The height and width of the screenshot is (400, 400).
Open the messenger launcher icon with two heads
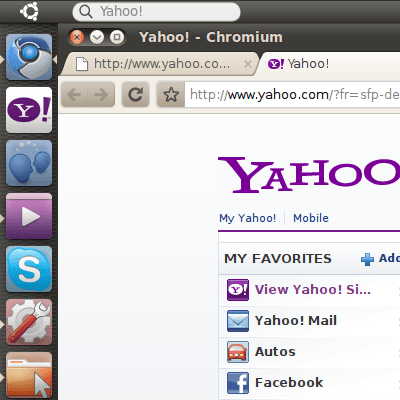29,163
